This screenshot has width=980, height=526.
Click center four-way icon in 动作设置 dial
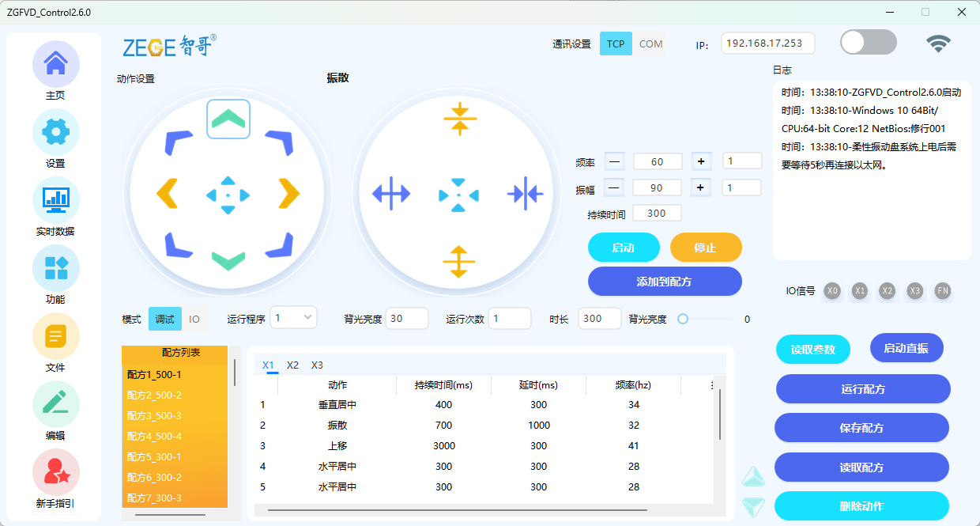tap(228, 195)
